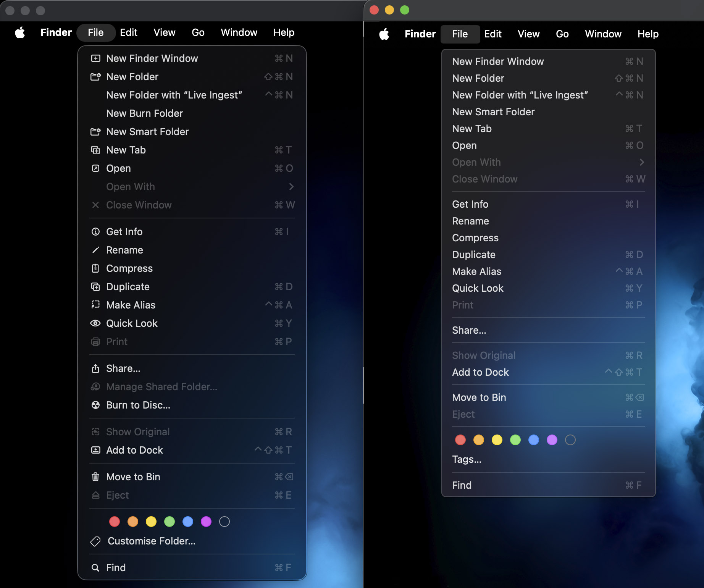Click the Get Info icon in left menu
Image resolution: width=704 pixels, height=588 pixels.
click(x=95, y=232)
